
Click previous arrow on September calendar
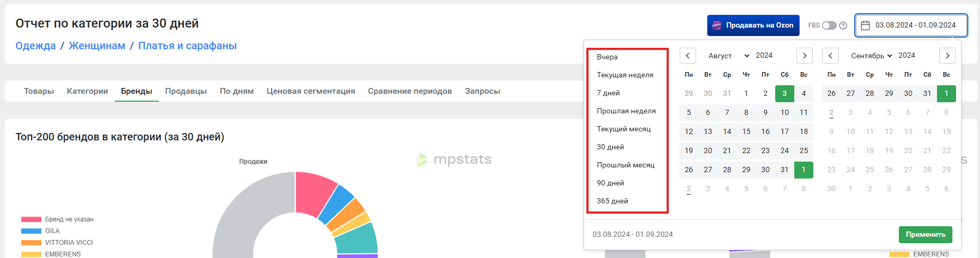pos(830,56)
